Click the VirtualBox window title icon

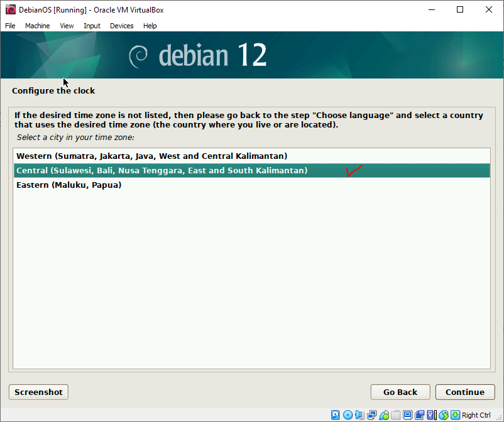(x=10, y=9)
